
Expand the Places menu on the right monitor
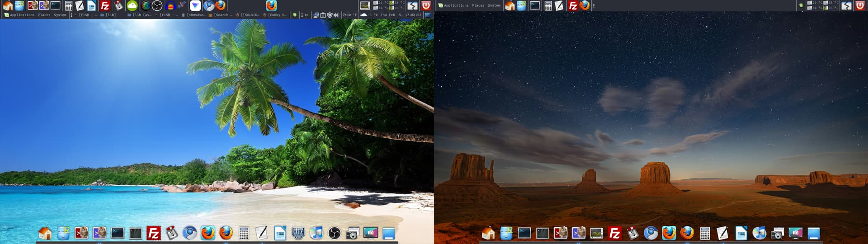coord(478,5)
